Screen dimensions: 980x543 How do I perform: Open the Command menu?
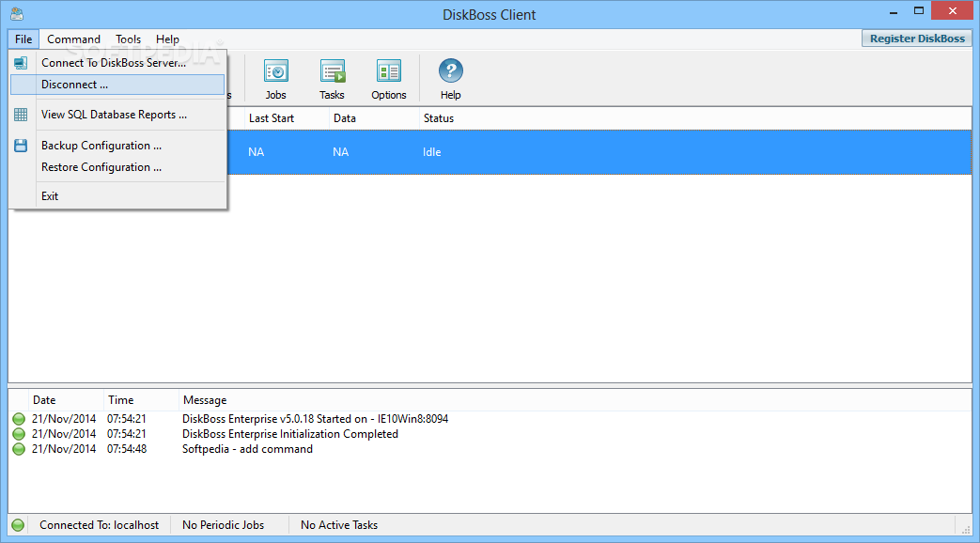click(x=73, y=39)
